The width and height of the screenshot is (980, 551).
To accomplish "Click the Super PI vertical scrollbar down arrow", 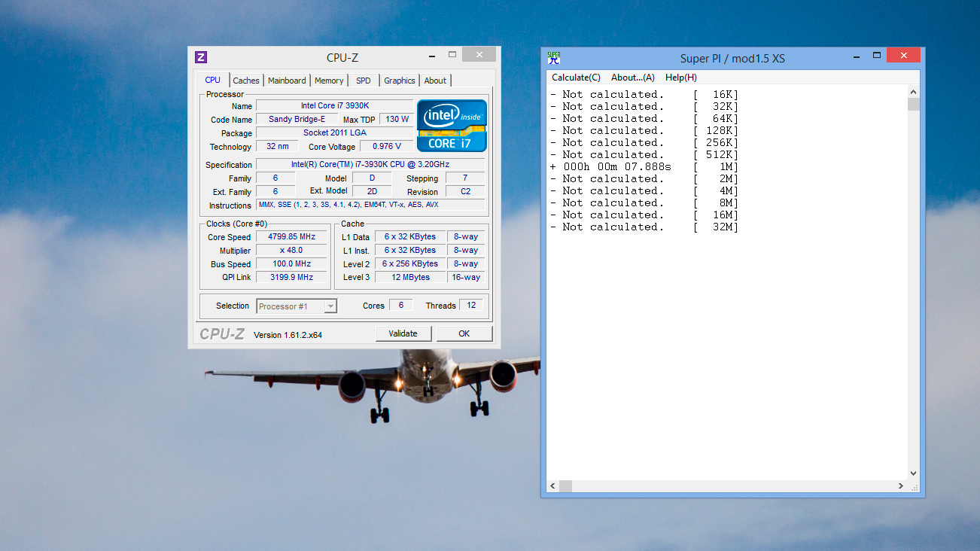I will point(914,473).
